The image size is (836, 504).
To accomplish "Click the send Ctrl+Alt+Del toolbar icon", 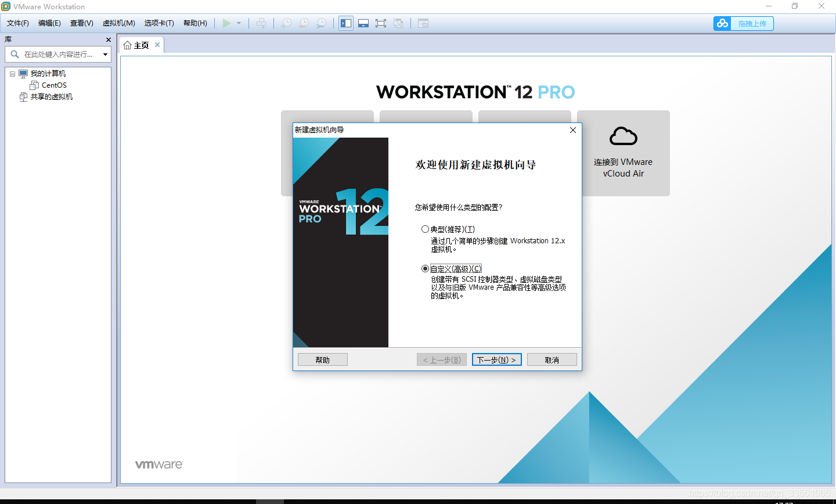I will (x=261, y=23).
